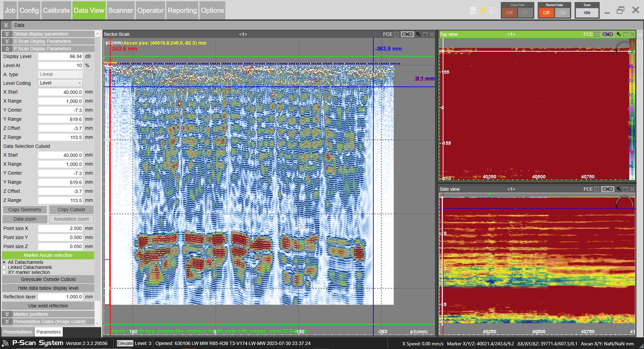Click the yellow X scan delete icon in the top toolbar

(482, 10)
